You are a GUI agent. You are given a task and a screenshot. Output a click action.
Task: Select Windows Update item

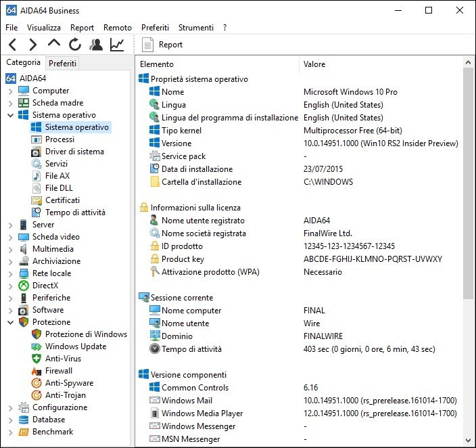[x=75, y=346]
